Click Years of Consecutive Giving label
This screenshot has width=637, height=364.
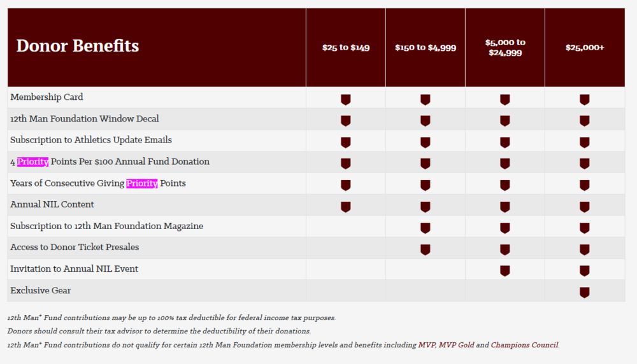point(98,183)
